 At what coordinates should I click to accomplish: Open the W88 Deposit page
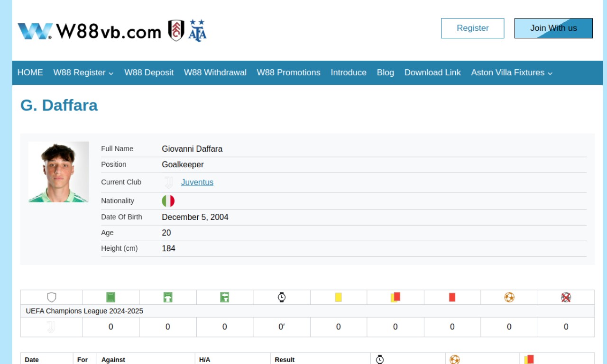[x=149, y=73]
